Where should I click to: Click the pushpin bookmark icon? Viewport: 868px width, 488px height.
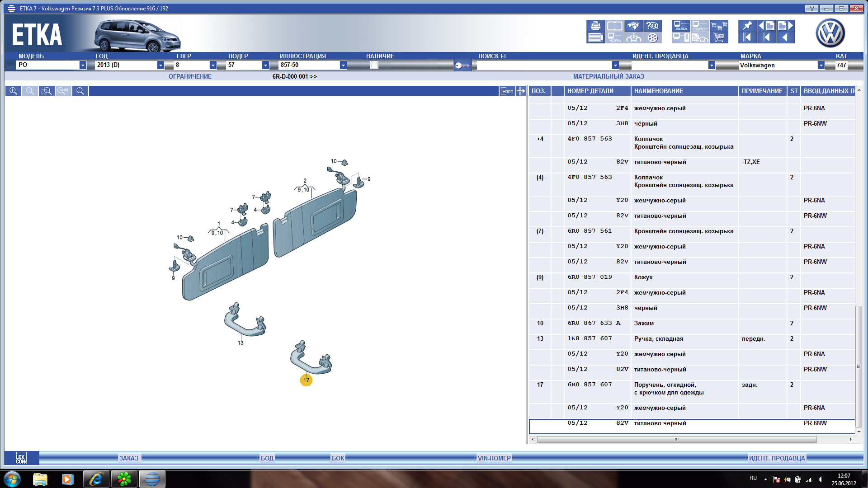coord(747,26)
